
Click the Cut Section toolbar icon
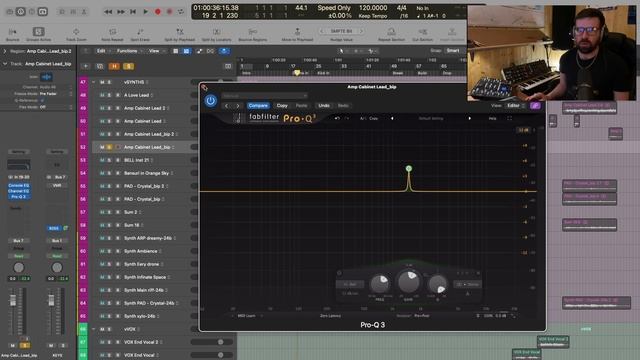click(422, 33)
